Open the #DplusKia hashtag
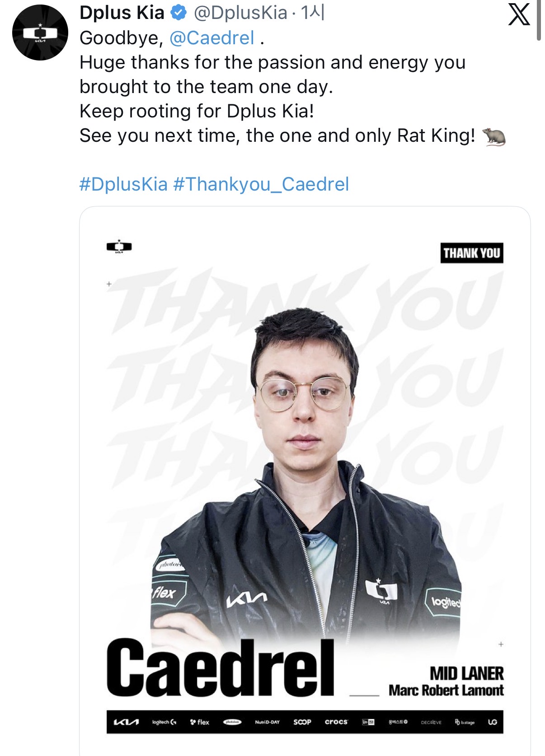Viewport: 545px width, 756px height. pos(123,184)
